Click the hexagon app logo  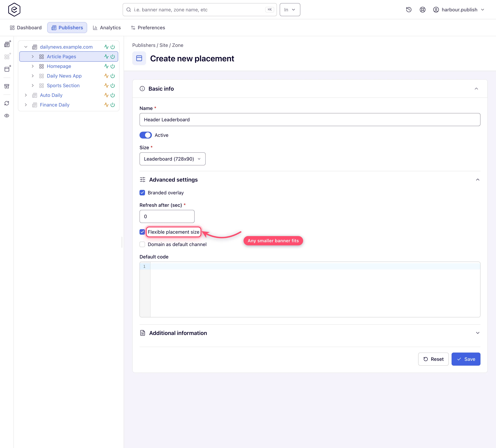pos(14,10)
